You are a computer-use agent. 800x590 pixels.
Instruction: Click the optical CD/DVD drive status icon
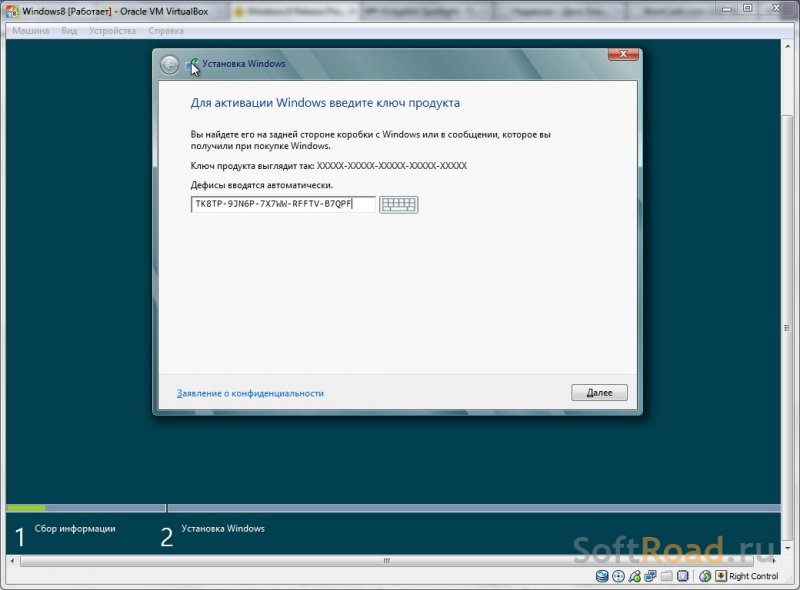[x=618, y=576]
